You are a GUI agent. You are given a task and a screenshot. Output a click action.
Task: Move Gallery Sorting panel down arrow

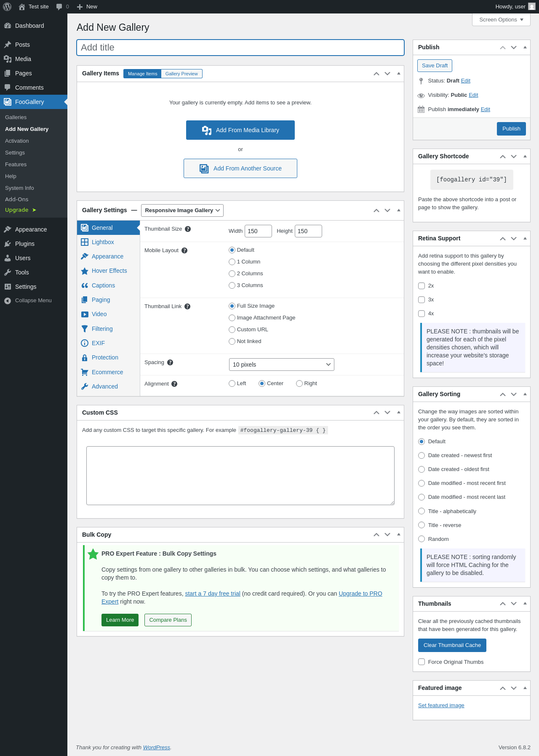click(514, 394)
